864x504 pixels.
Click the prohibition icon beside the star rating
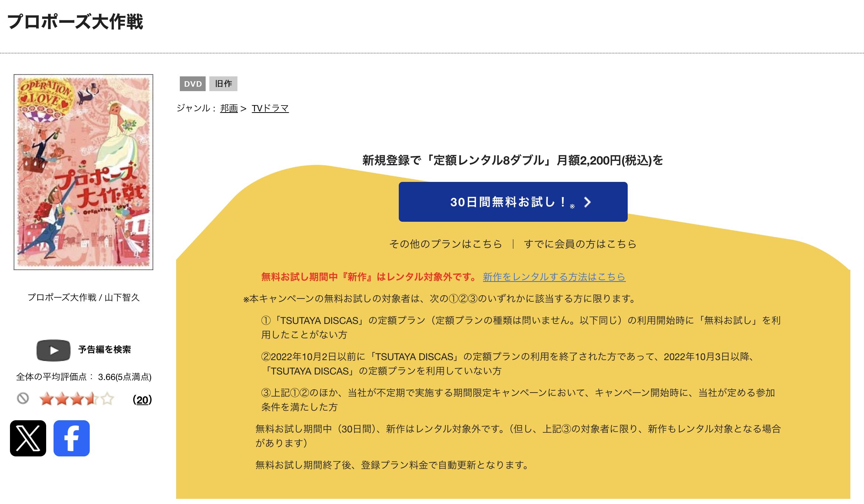point(23,398)
